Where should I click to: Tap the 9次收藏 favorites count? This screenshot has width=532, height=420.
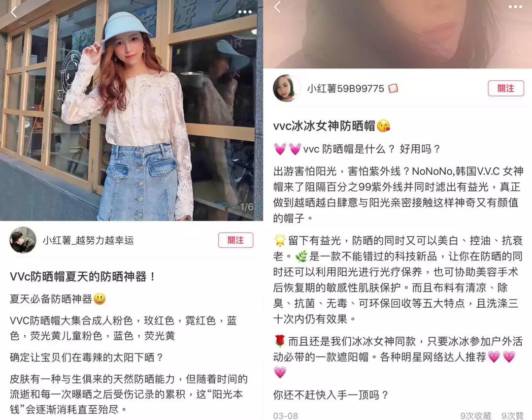coord(476,416)
